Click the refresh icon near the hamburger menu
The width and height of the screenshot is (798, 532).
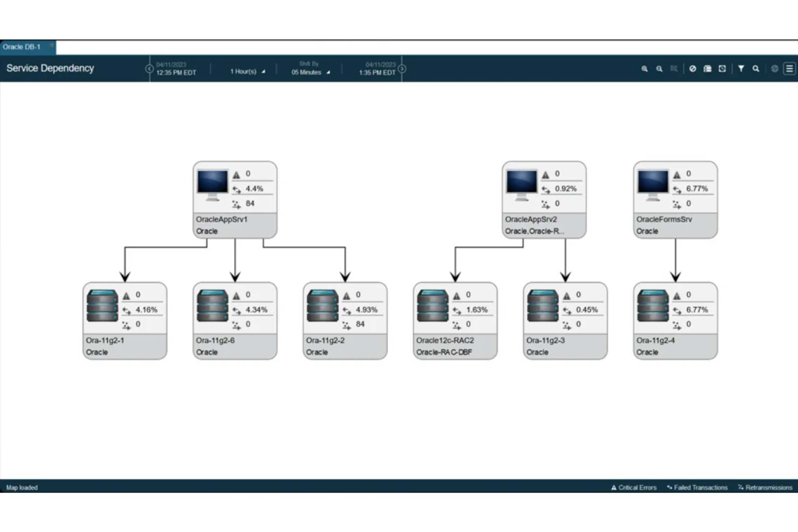(x=775, y=69)
